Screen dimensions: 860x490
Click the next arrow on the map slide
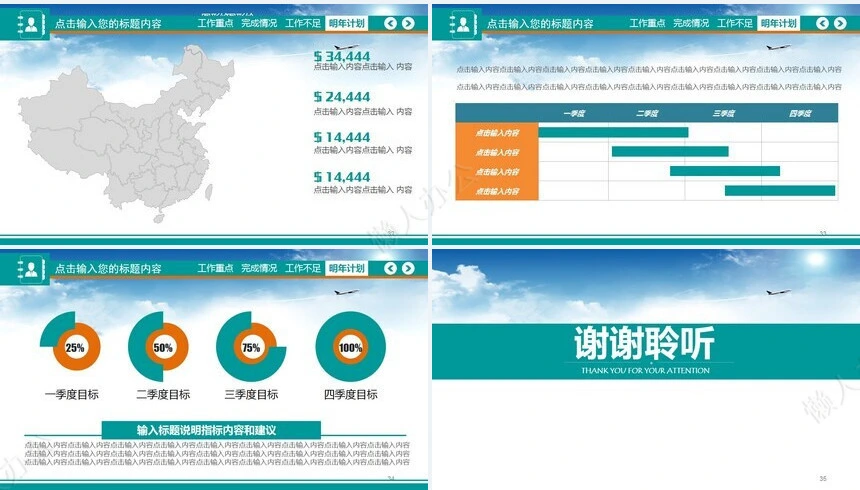[x=408, y=23]
